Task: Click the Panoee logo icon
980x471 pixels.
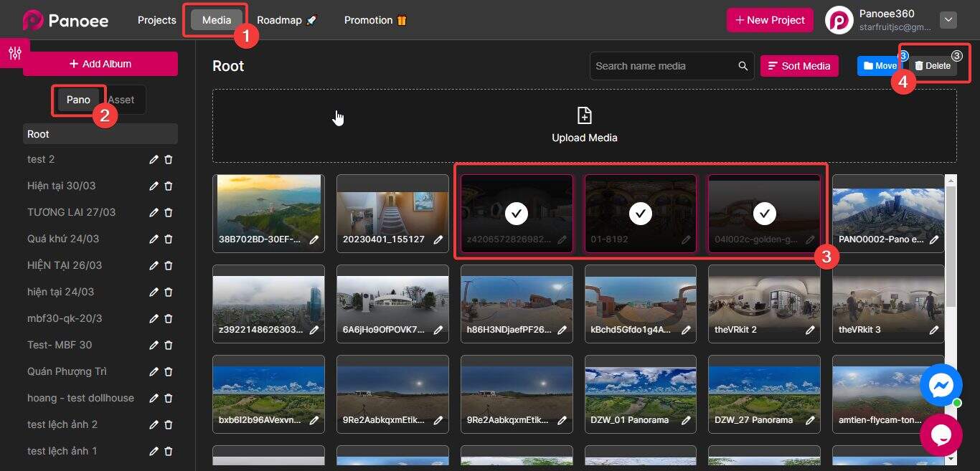Action: click(34, 20)
